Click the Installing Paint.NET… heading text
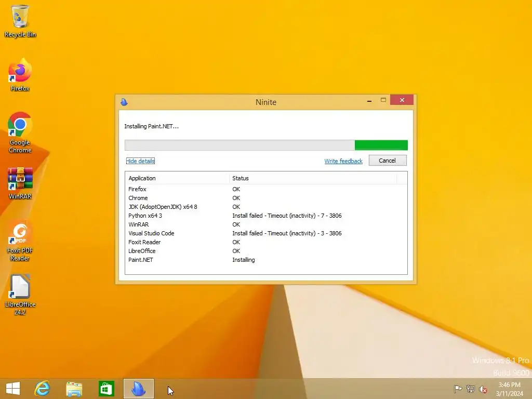532x399 pixels. tap(151, 126)
